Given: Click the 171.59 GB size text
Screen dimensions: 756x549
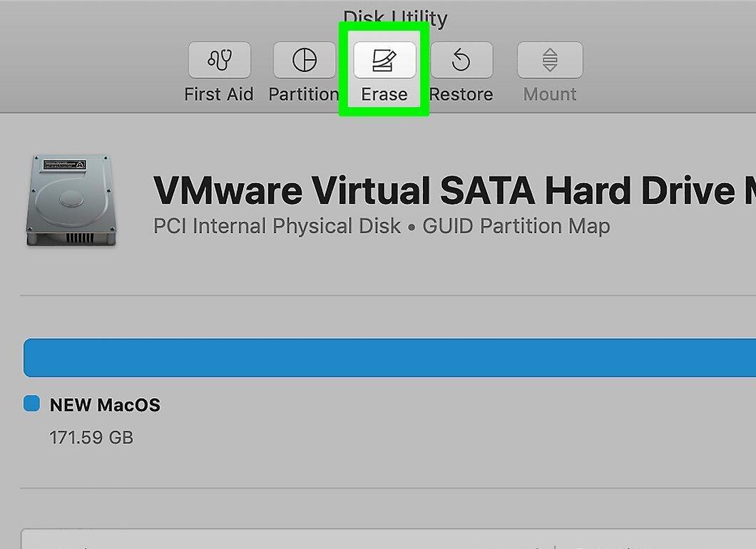Looking at the screenshot, I should point(91,437).
